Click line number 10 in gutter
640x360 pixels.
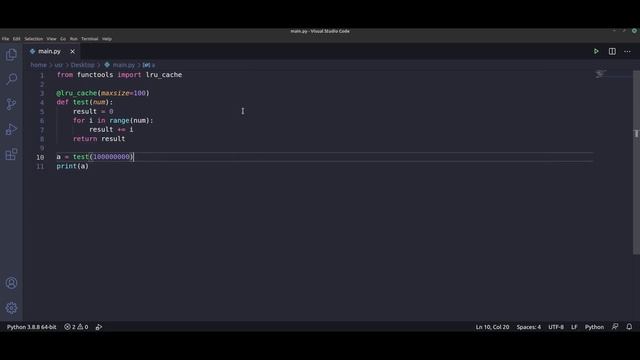click(x=40, y=157)
